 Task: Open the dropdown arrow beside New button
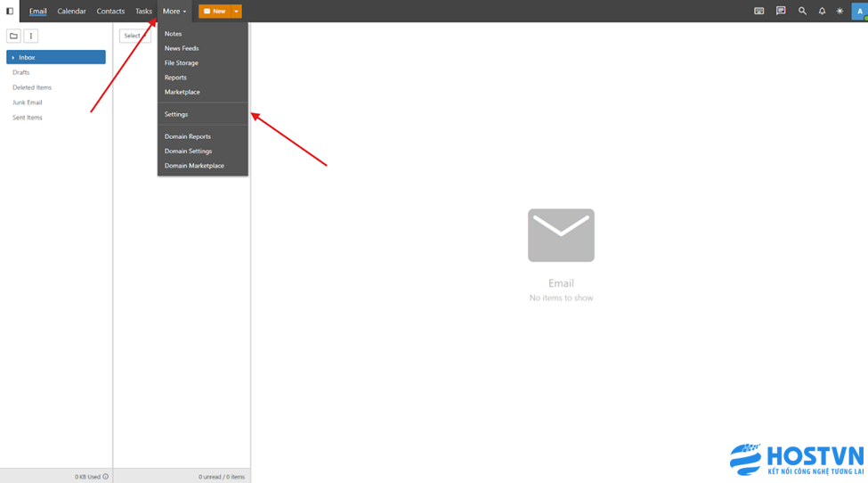(236, 12)
